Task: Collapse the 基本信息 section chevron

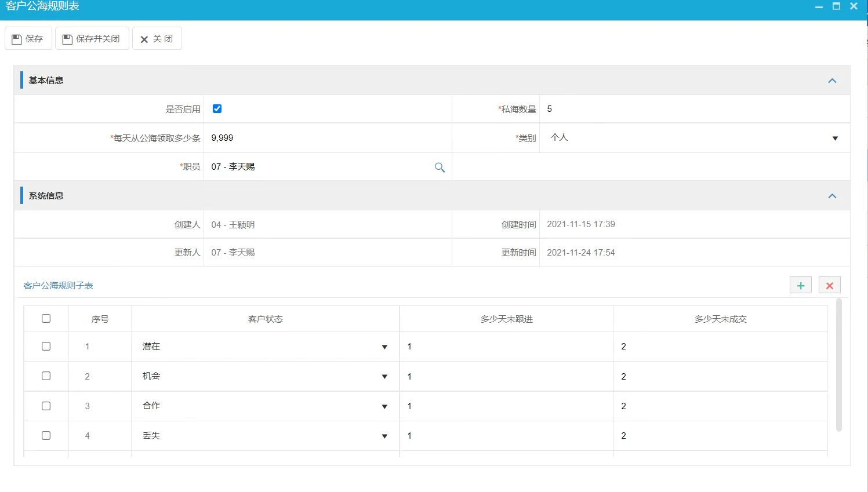Action: click(x=833, y=80)
